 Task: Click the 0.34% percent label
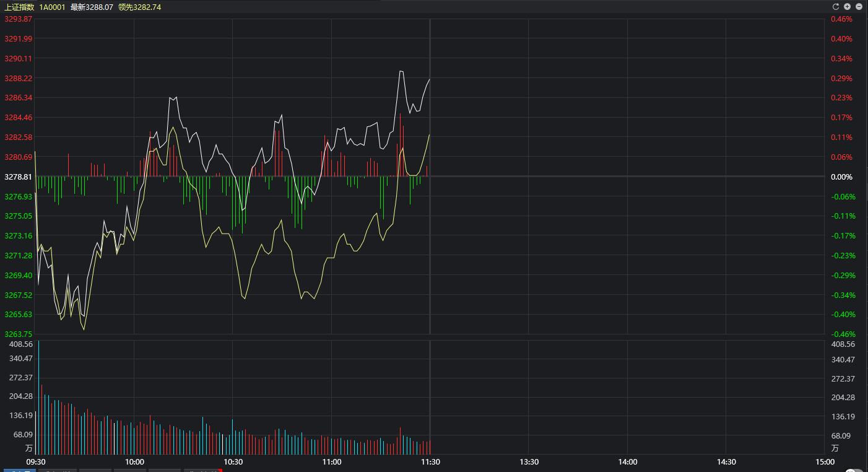click(842, 59)
